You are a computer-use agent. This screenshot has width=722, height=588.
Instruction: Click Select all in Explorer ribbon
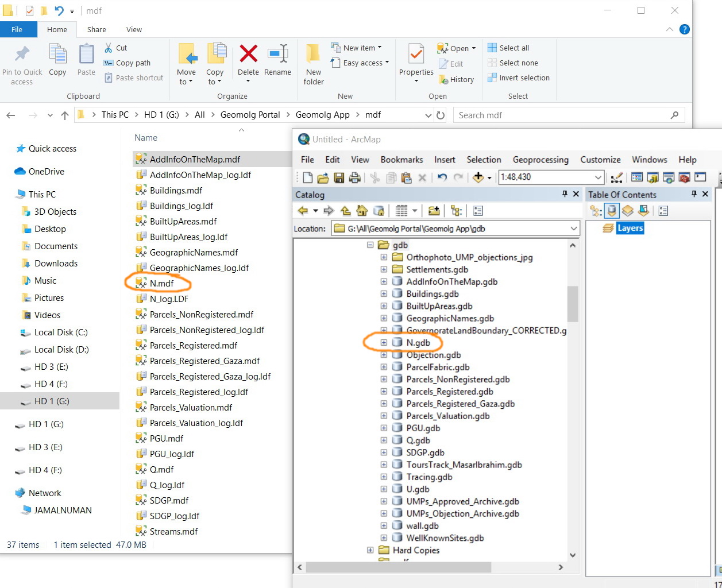point(508,48)
